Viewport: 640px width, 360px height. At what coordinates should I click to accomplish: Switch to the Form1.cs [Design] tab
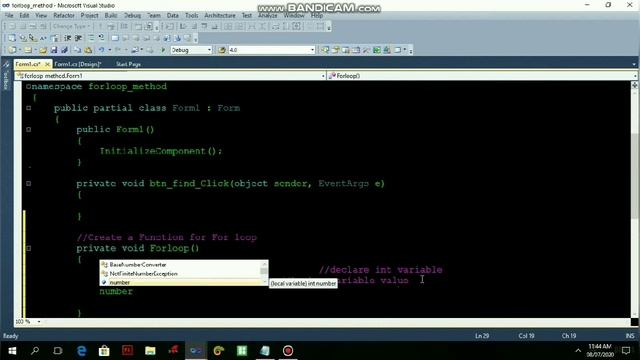[x=77, y=64]
